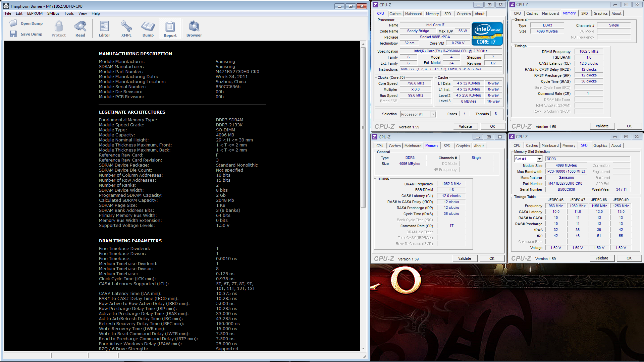
Task: Open the Help menu
Action: click(96, 13)
